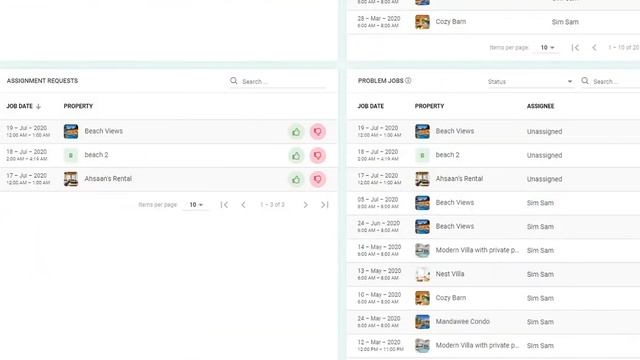The width and height of the screenshot is (640, 360).
Task: Go to previous page of Assignment Requests
Action: [x=243, y=204]
